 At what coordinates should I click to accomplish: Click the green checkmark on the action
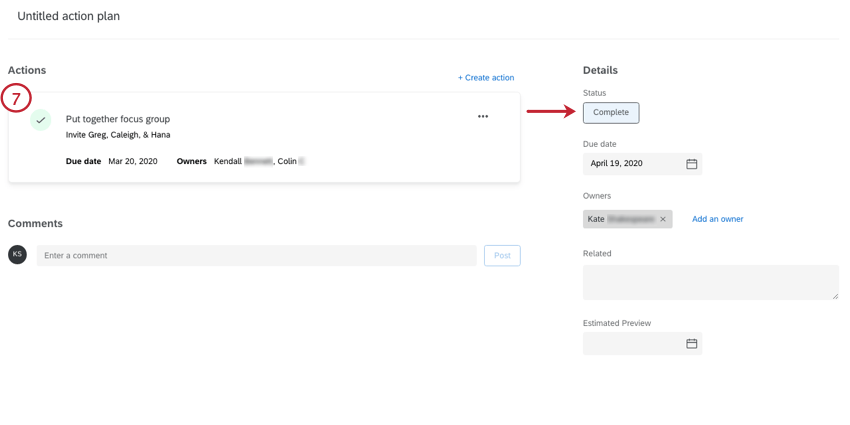41,120
